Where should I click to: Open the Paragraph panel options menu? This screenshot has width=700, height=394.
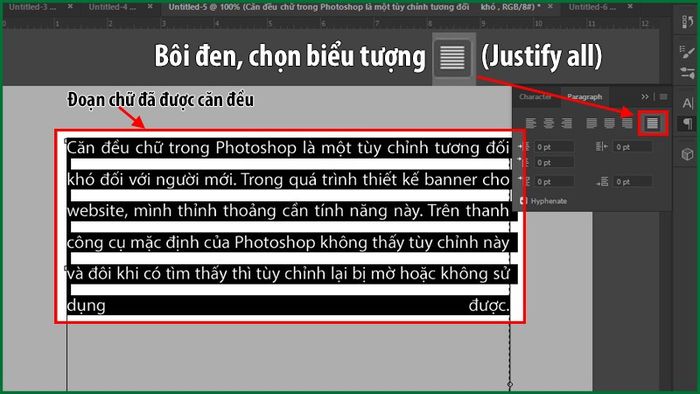click(x=663, y=96)
